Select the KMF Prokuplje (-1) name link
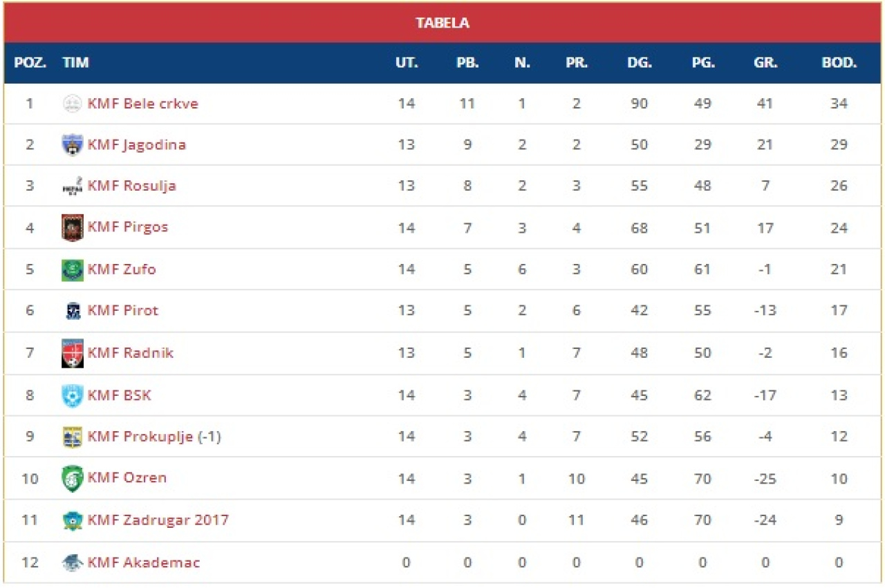This screenshot has width=885, height=588. tap(153, 437)
